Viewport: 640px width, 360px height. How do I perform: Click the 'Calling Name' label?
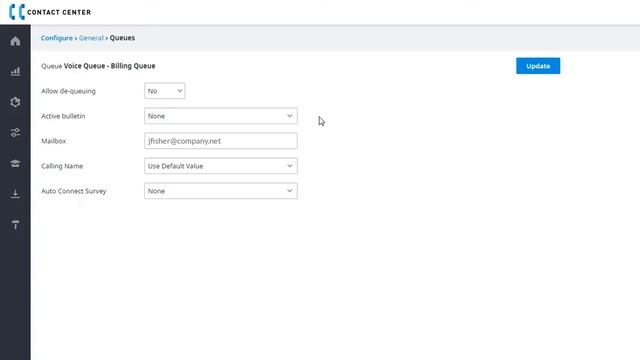pyautogui.click(x=62, y=166)
